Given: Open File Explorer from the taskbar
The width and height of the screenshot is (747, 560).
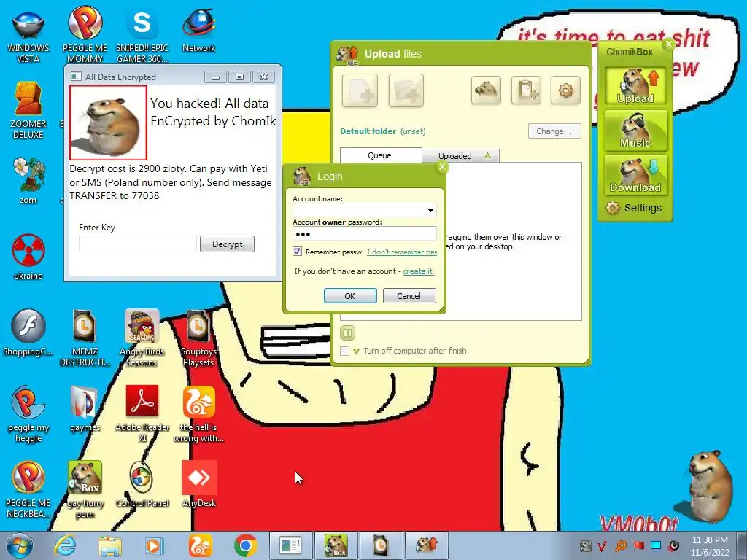Looking at the screenshot, I should tap(110, 545).
